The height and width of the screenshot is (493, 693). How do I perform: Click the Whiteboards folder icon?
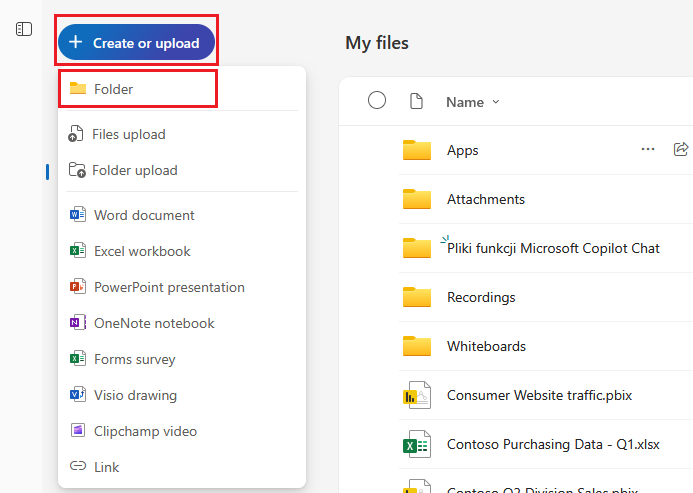pos(417,346)
